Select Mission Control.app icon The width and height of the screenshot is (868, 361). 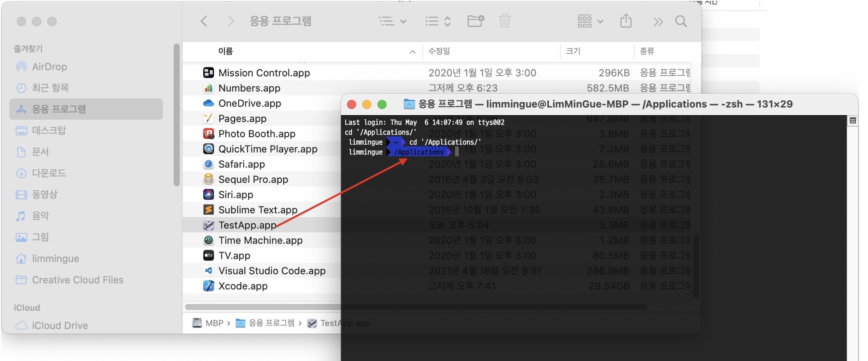coord(208,72)
